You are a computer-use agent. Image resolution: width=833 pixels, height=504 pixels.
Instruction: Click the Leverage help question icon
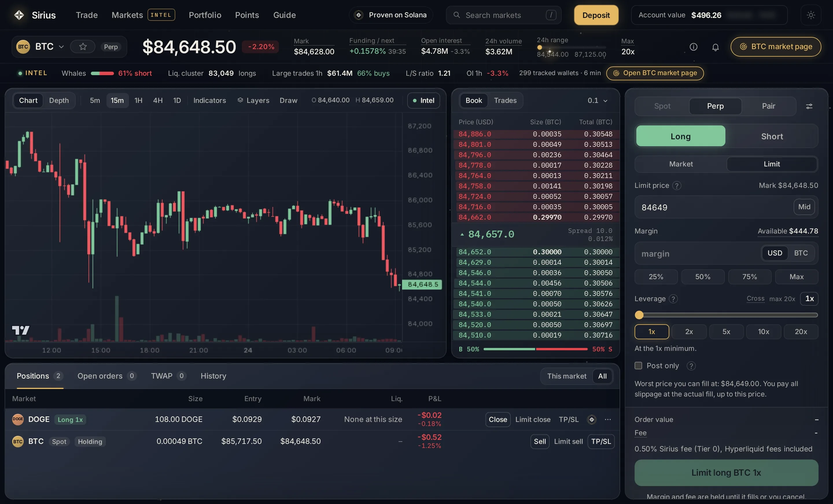(673, 299)
